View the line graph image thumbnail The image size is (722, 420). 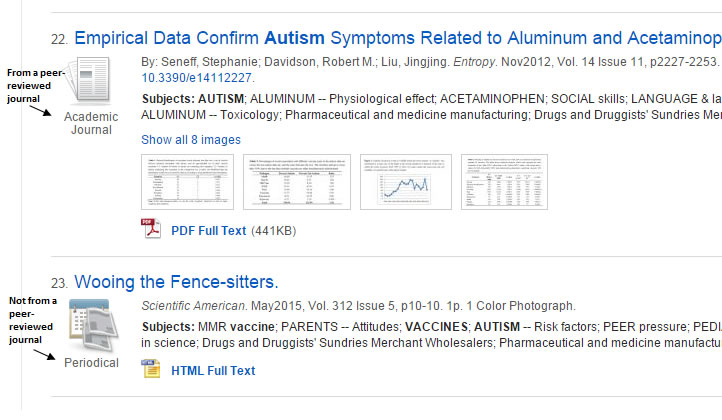(406, 182)
